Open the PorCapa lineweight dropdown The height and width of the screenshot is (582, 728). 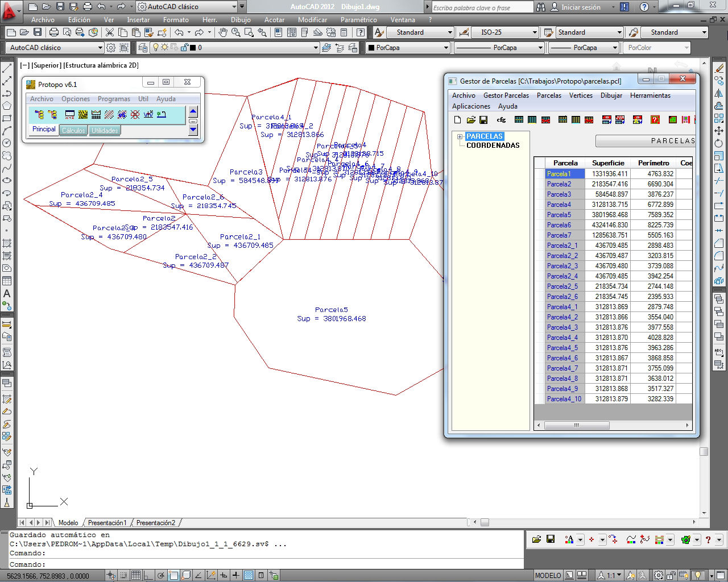[x=584, y=48]
